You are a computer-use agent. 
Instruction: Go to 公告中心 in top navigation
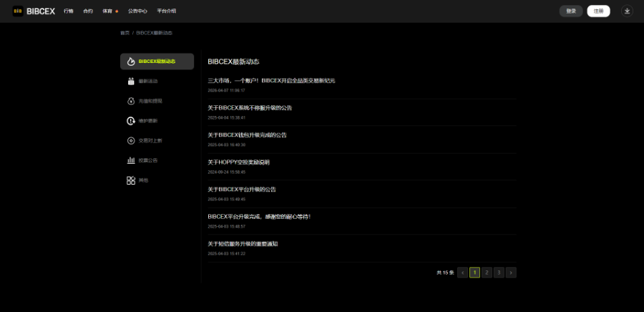137,11
